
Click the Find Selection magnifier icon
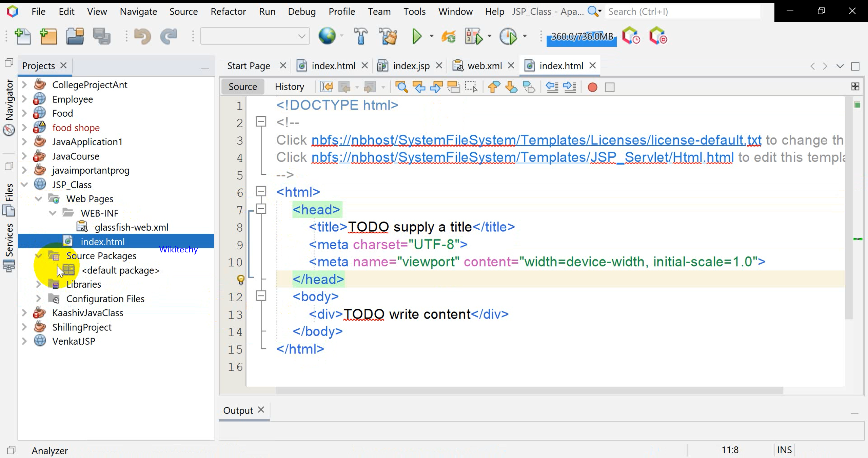point(401,87)
